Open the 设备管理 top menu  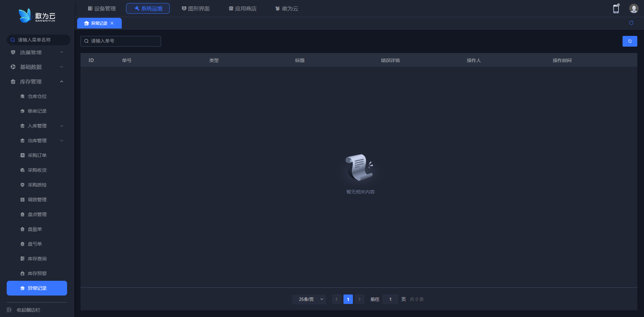tap(102, 8)
